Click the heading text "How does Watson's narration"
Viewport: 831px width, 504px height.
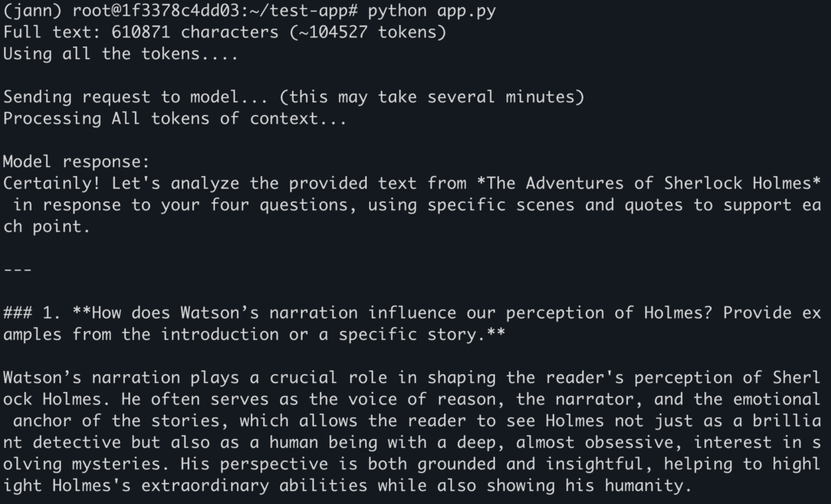pos(223,312)
